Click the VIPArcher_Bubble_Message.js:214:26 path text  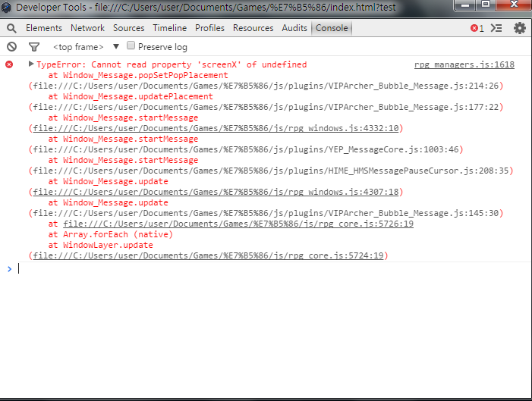[x=266, y=86]
